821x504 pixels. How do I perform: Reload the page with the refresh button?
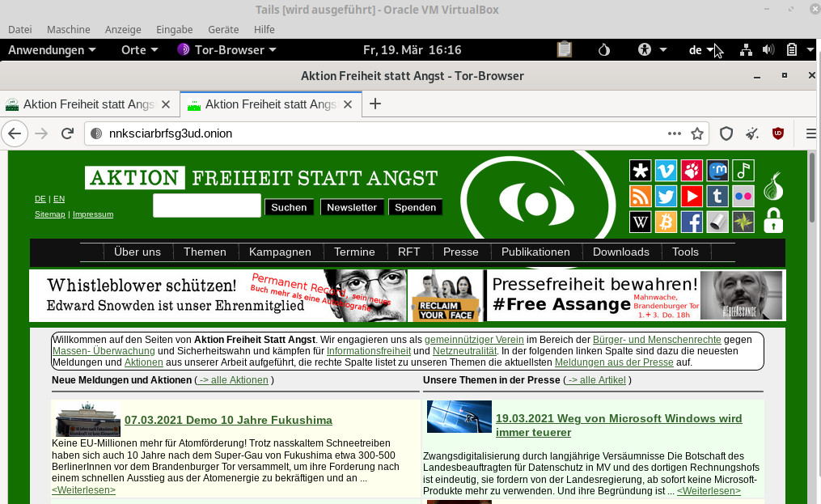68,133
